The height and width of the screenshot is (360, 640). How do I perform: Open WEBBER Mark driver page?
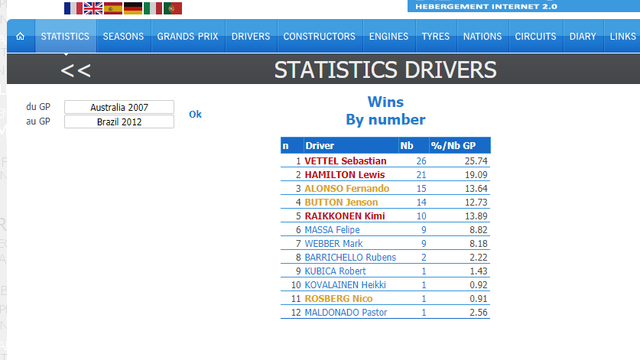pos(333,244)
